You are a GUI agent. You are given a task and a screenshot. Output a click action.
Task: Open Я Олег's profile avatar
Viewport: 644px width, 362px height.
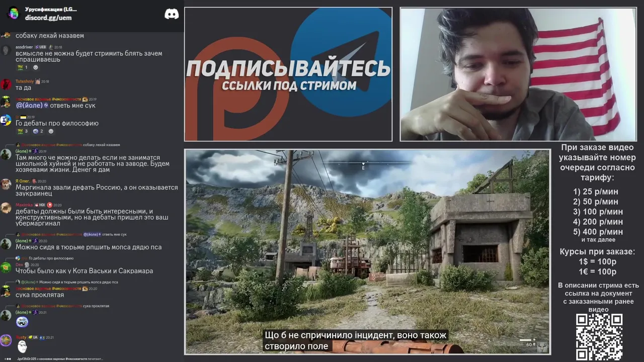point(6,184)
